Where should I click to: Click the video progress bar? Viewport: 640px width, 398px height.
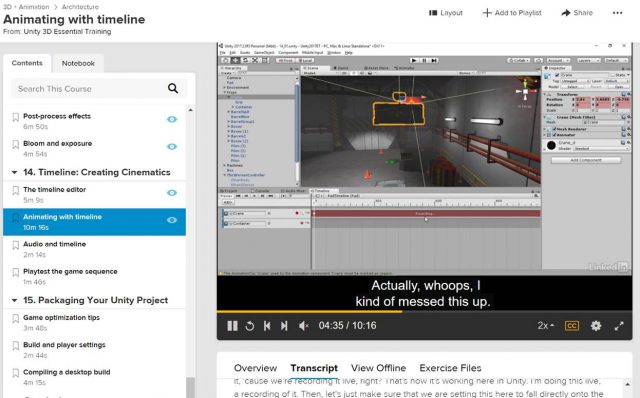point(424,311)
